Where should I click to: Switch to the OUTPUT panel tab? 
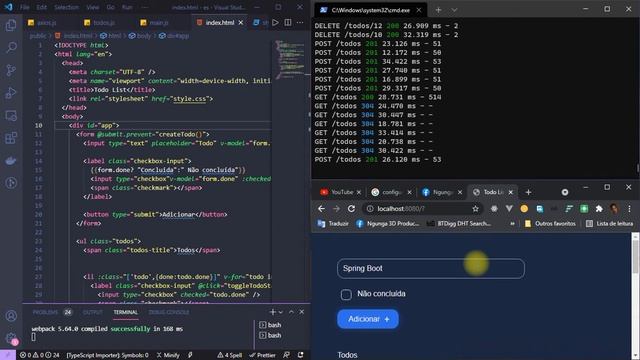tap(93, 312)
